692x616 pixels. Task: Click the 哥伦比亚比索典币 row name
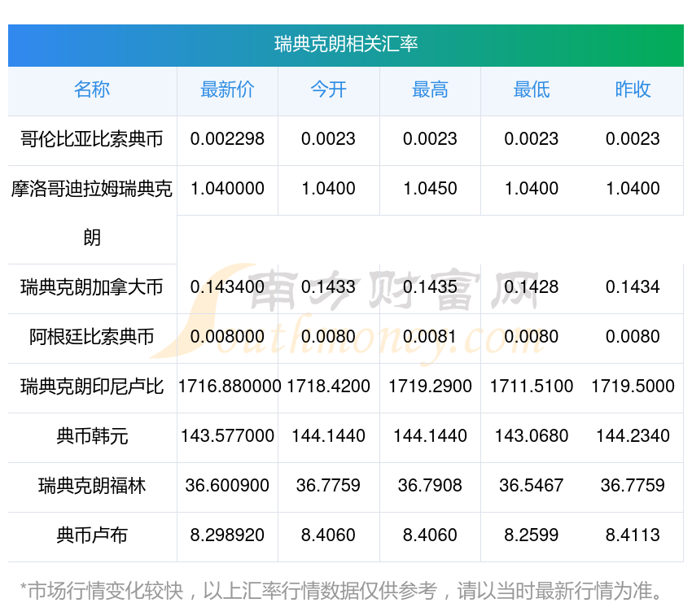pyautogui.click(x=92, y=139)
